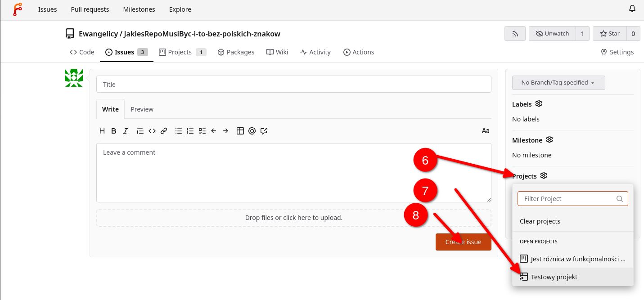Image resolution: width=644 pixels, height=300 pixels.
Task: Add a task list with the checklist icon
Action: coord(202,131)
